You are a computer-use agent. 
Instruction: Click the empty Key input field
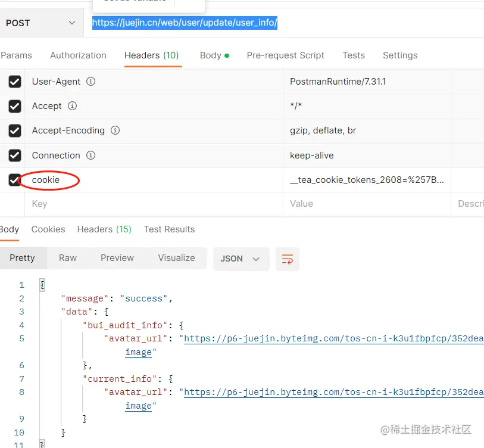click(154, 204)
